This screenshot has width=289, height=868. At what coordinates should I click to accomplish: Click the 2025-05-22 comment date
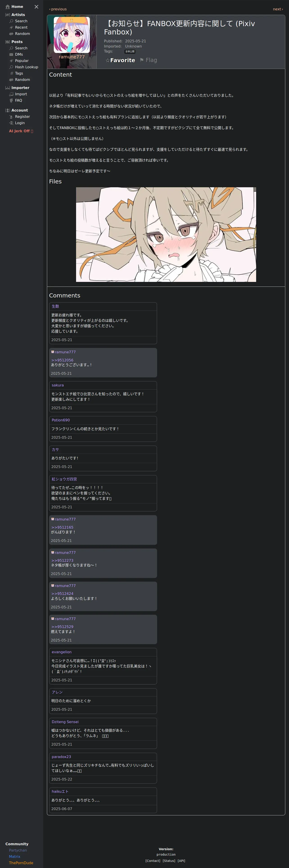click(62, 779)
